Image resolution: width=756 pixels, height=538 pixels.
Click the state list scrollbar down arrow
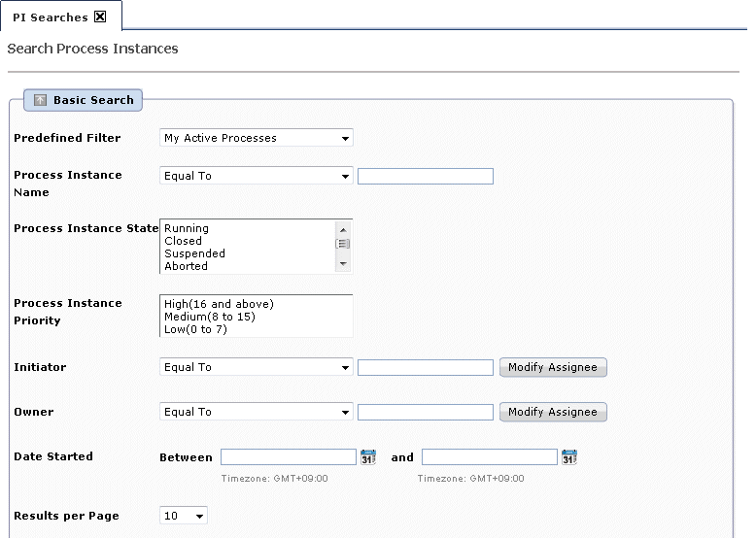343,264
